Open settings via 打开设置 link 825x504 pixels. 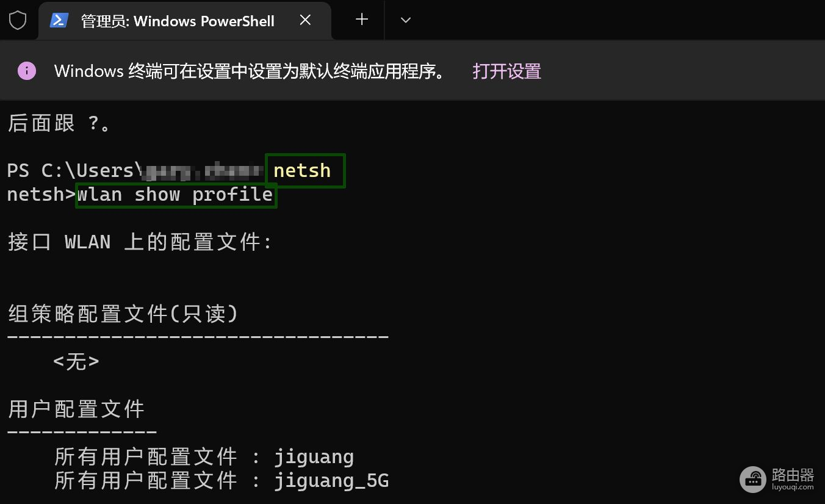[506, 71]
